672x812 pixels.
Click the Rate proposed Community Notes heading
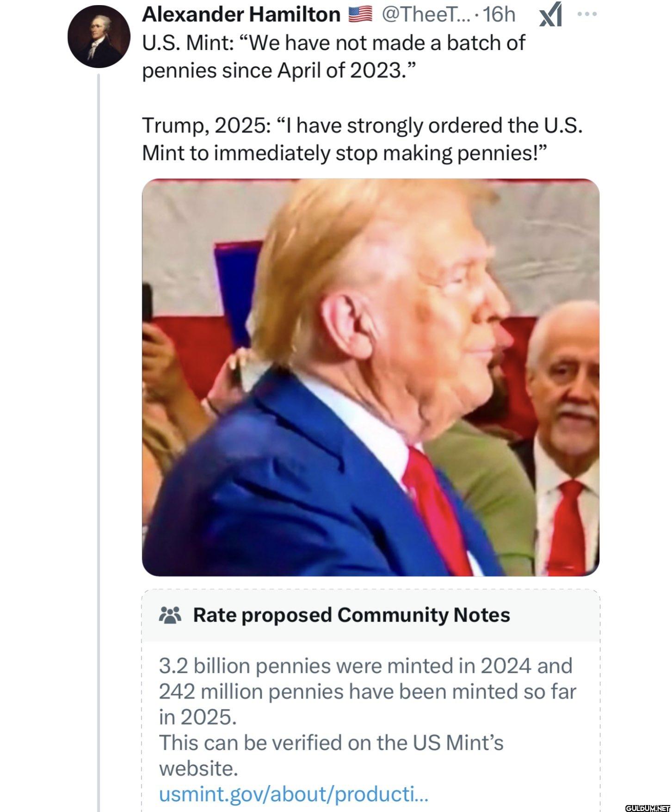[x=351, y=615]
